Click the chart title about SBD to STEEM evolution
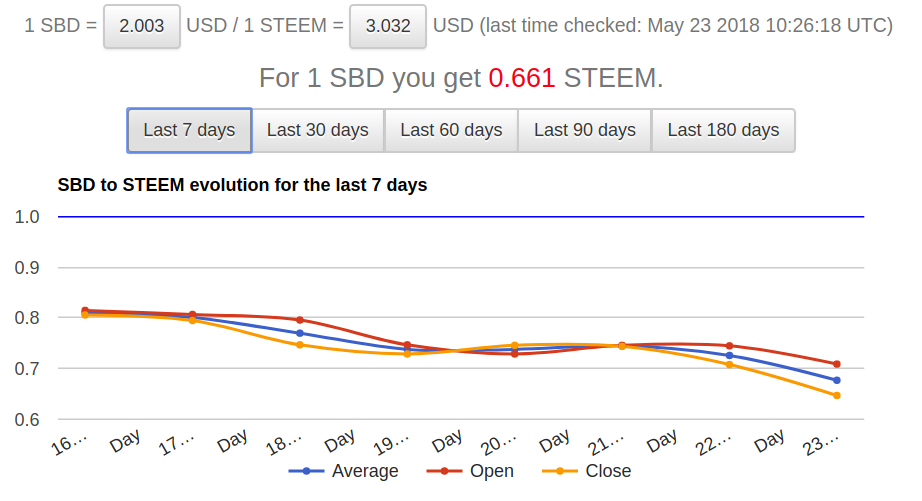The height and width of the screenshot is (501, 922). (242, 185)
